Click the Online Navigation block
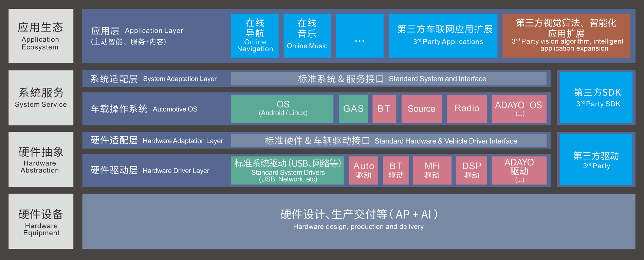644x260 pixels. coord(255,36)
